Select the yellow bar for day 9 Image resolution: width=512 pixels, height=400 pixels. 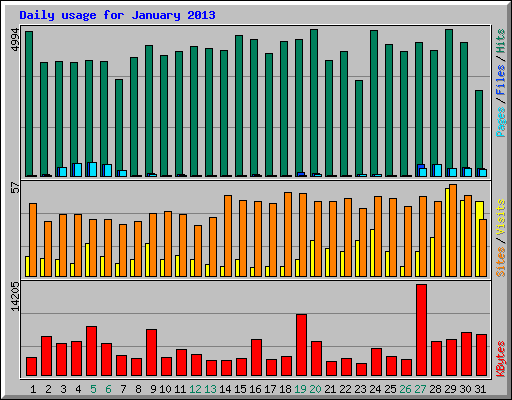coord(147,260)
